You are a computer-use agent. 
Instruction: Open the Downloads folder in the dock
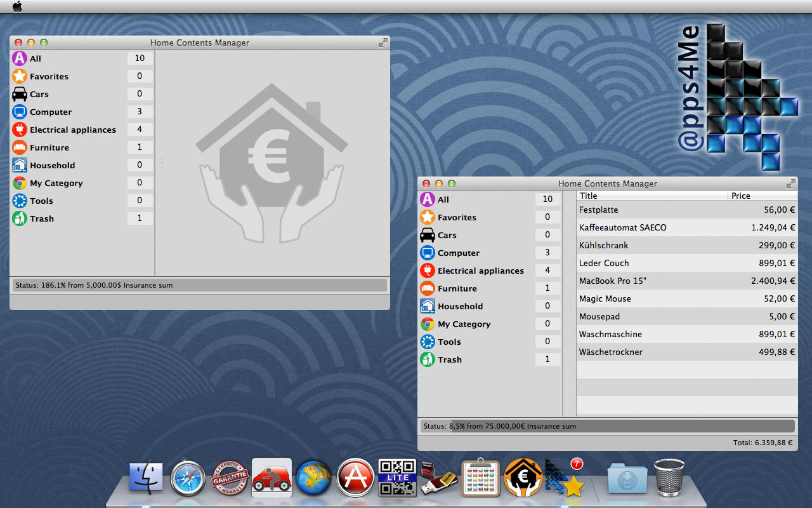click(x=627, y=478)
